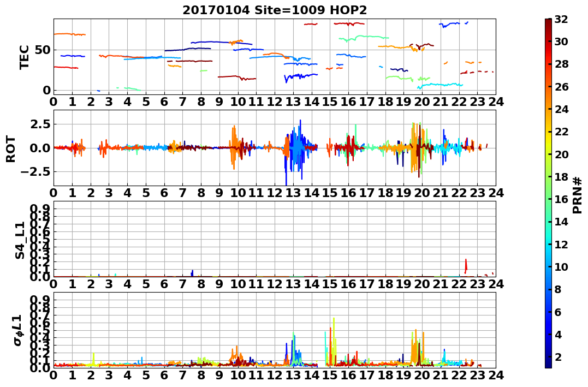Click the PRN# colorbar label

[578, 195]
